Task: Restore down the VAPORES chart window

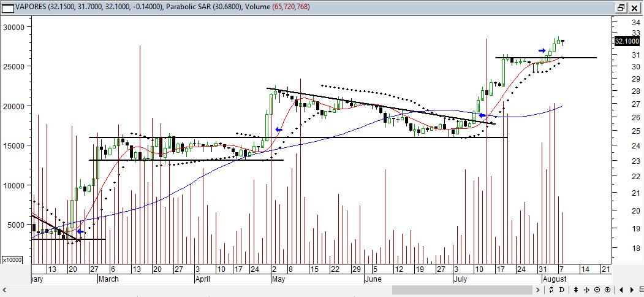Action: pyautogui.click(x=620, y=7)
